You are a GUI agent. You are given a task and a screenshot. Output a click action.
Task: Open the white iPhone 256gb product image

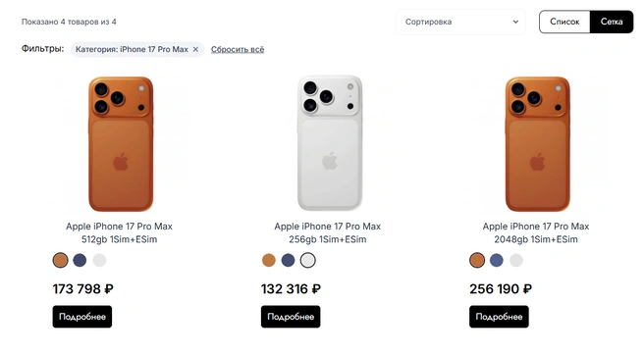[x=330, y=143]
